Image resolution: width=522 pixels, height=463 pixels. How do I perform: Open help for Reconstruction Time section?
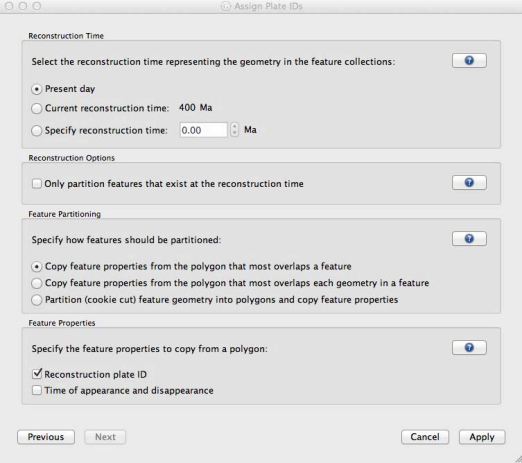(469, 61)
